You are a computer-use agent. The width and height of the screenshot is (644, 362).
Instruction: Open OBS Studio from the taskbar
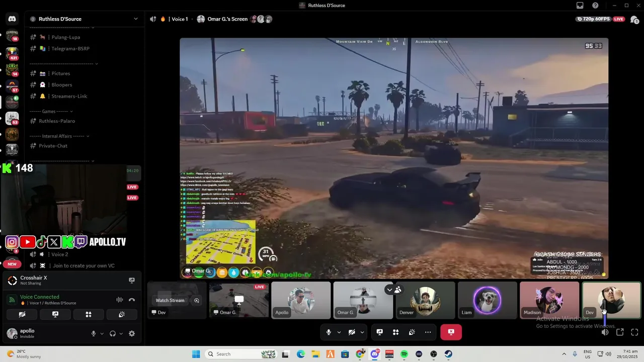click(434, 354)
